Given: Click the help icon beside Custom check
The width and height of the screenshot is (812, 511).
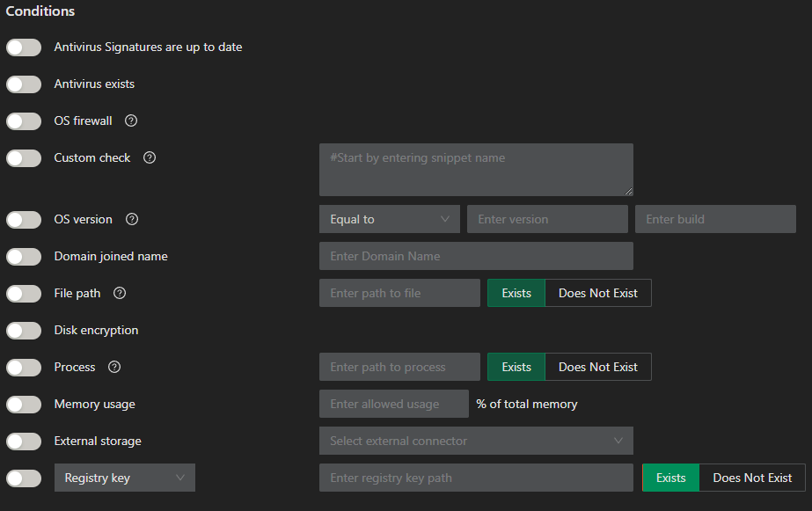Looking at the screenshot, I should (x=150, y=157).
